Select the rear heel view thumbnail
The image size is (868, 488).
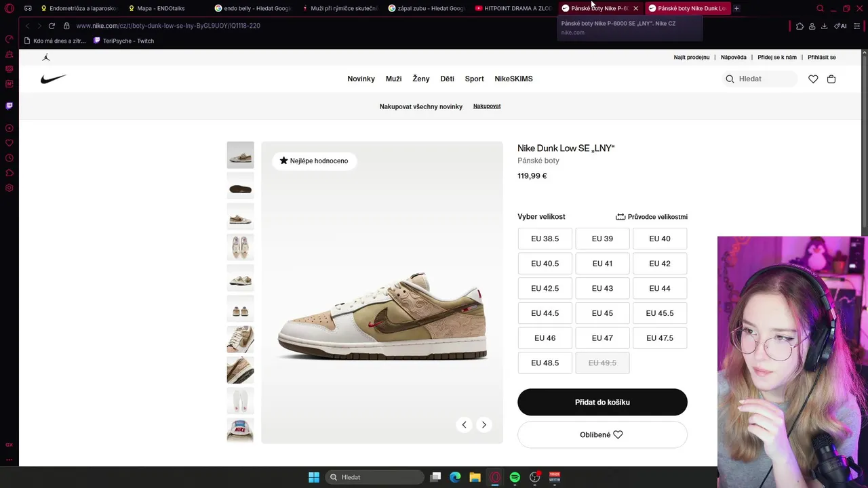[241, 309]
